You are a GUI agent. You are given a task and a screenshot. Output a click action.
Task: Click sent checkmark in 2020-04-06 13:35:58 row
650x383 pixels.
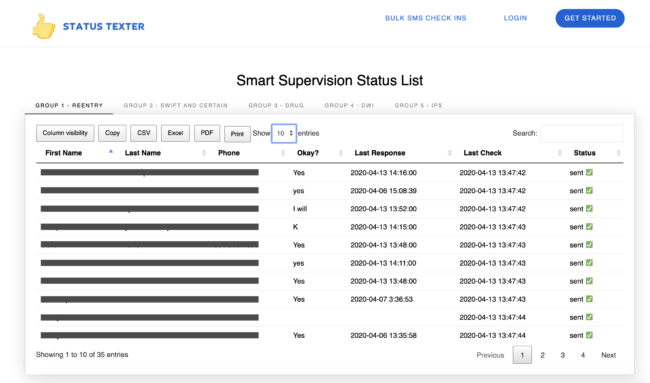coord(589,335)
